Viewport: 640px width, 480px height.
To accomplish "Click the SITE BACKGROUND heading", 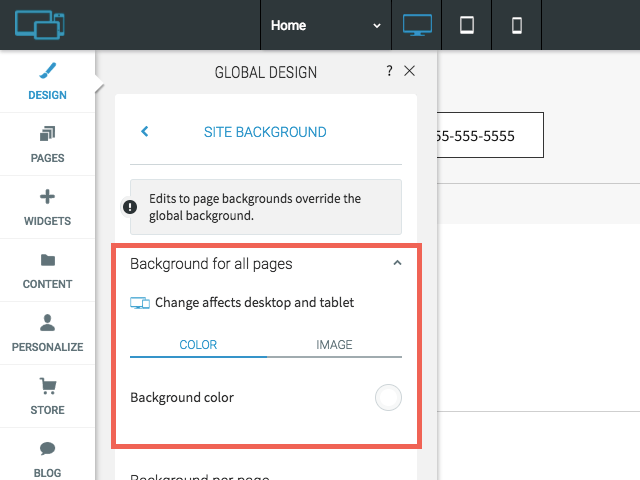I will (x=265, y=132).
